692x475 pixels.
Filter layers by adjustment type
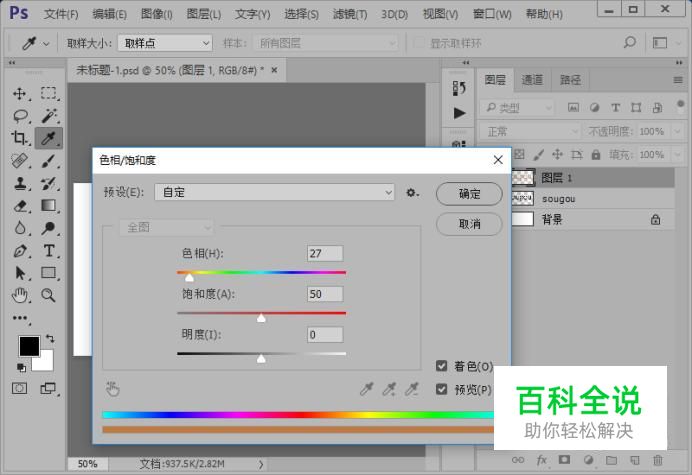click(594, 107)
